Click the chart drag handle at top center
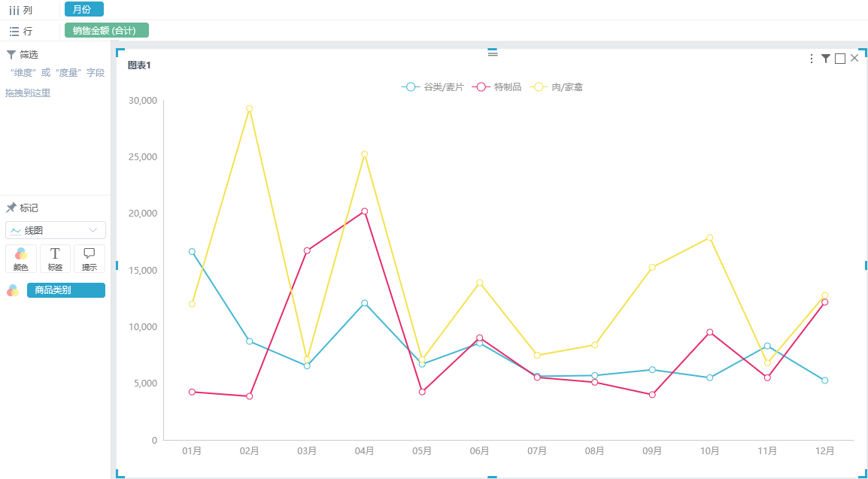This screenshot has width=868, height=479. (493, 53)
